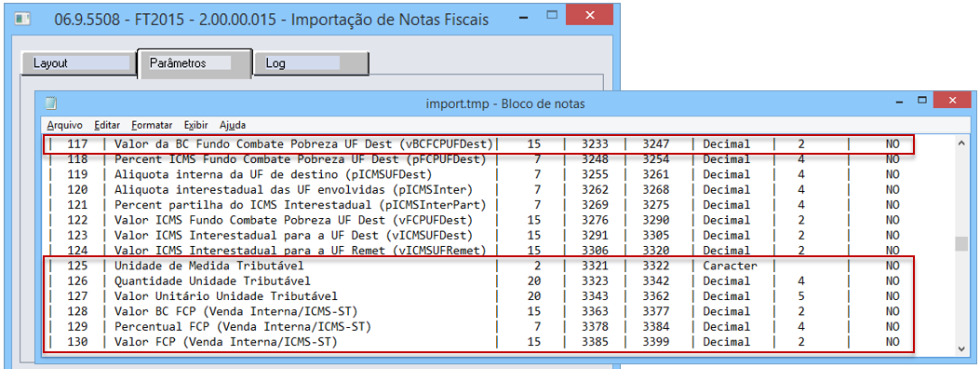The width and height of the screenshot is (980, 369).
Task: Click the row number 117
Action: pos(77,143)
